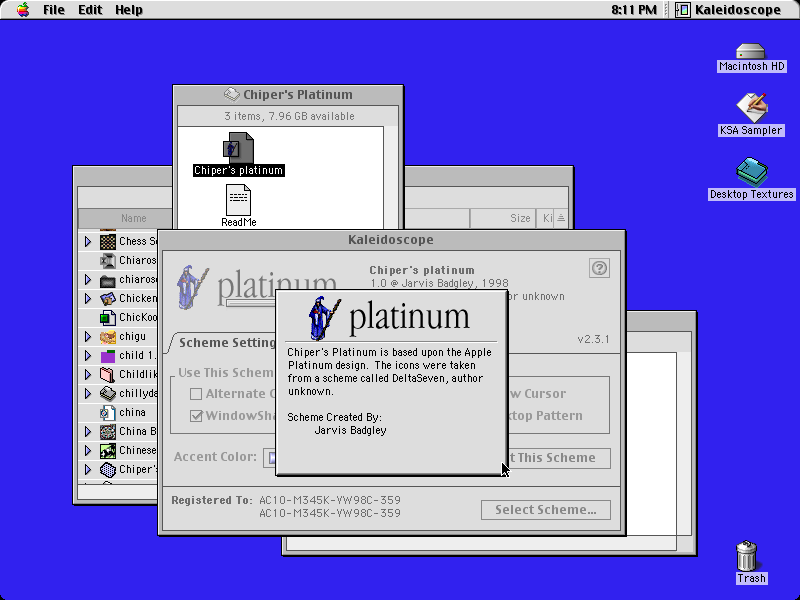Select the Chiper's row icon in list
This screenshot has width=800, height=600.
tap(108, 469)
